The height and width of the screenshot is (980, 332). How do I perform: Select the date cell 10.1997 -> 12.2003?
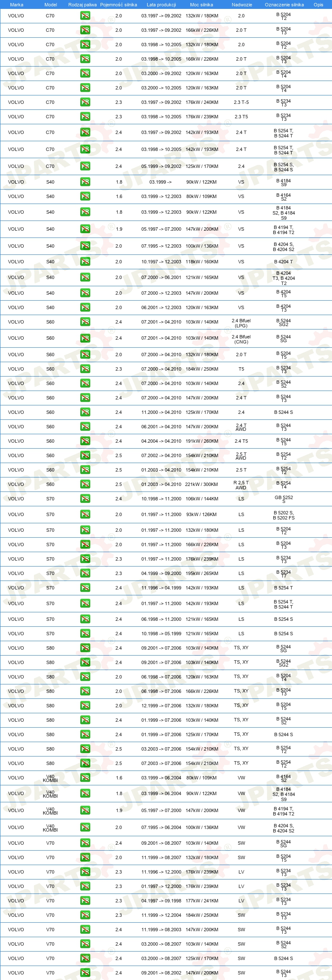[x=161, y=262]
